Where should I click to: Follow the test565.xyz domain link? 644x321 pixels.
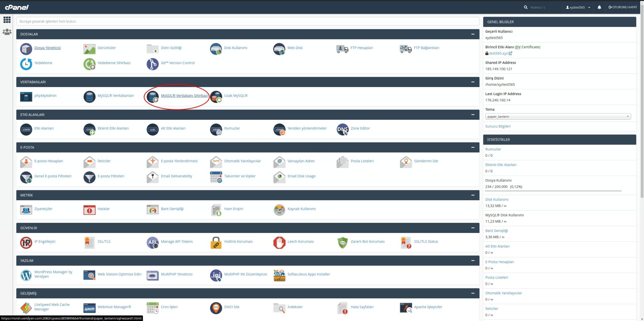[498, 53]
